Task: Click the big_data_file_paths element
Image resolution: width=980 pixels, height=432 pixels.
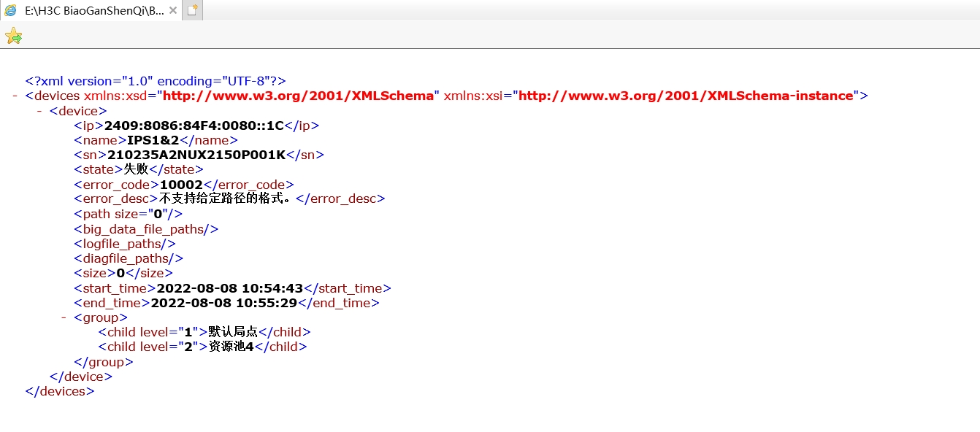Action: pos(146,228)
